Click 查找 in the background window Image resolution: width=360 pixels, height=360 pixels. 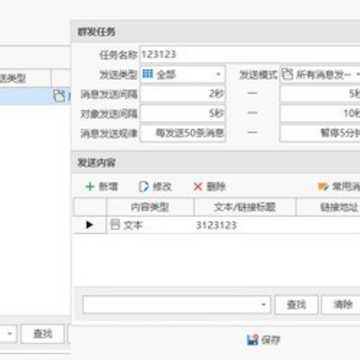[42, 334]
